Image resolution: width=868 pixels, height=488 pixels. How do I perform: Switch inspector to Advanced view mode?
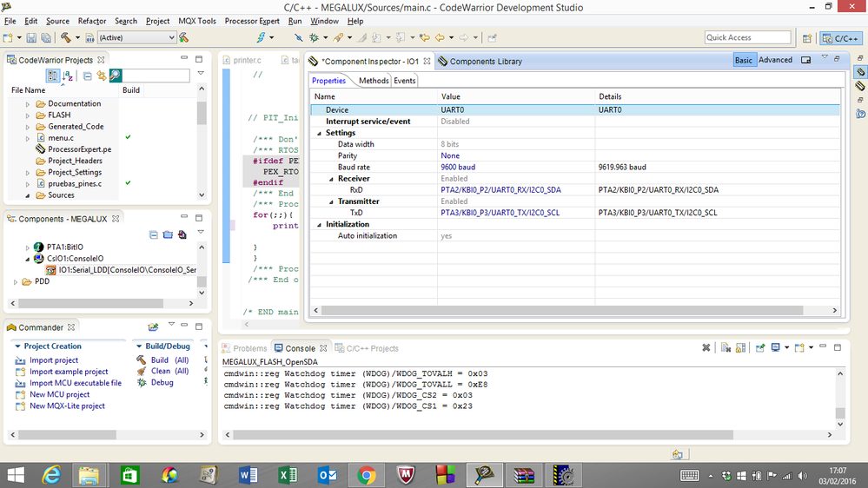pos(775,60)
